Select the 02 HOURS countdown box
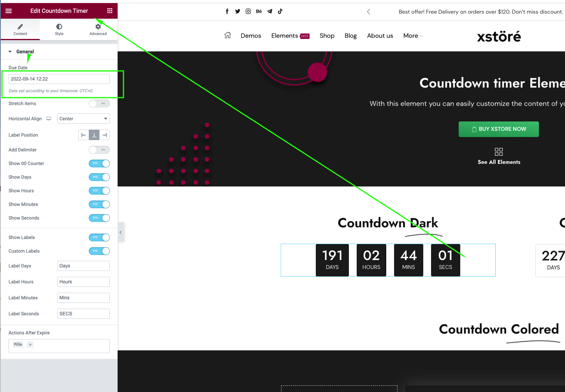Screen dimensions: 565x392 [371, 260]
